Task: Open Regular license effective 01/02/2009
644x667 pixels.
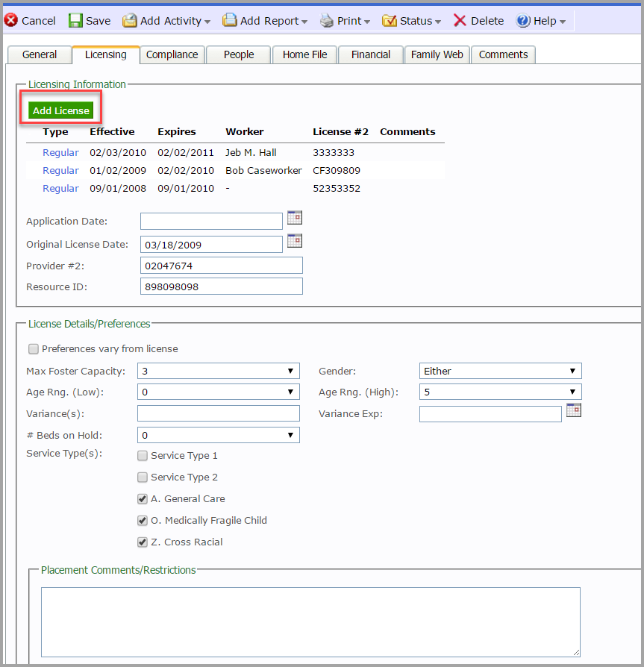Action: coord(61,171)
